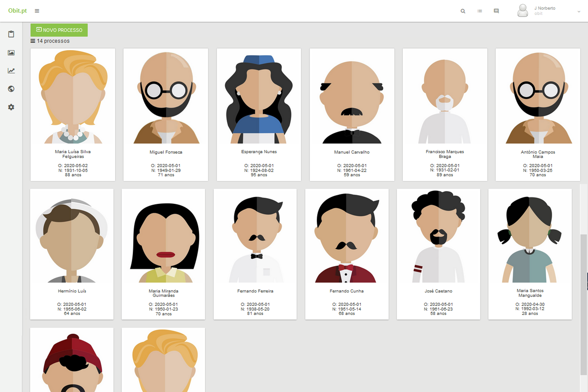Screen dimensions: 588x392
Task: Select the name António Campos Maia
Action: (538, 154)
